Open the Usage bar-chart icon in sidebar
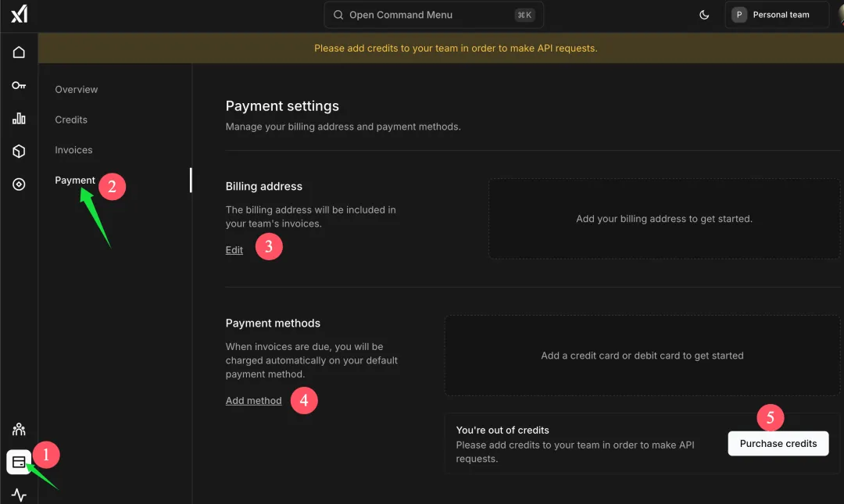The height and width of the screenshot is (504, 844). click(x=19, y=119)
